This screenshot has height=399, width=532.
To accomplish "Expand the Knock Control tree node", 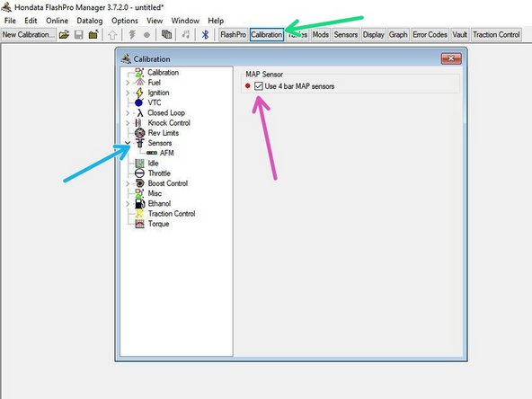I will click(x=128, y=123).
